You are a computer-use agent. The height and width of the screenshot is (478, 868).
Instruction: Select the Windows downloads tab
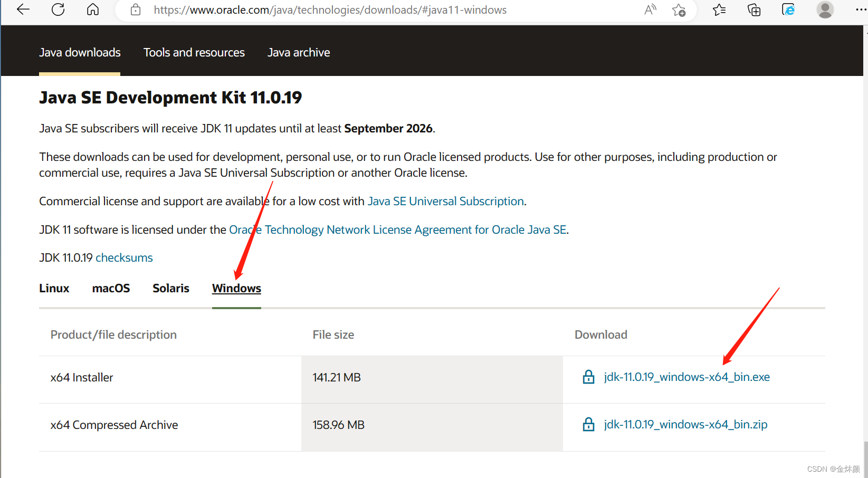coord(236,288)
